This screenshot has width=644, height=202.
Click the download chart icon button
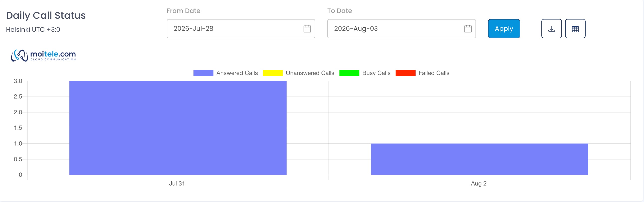[551, 28]
